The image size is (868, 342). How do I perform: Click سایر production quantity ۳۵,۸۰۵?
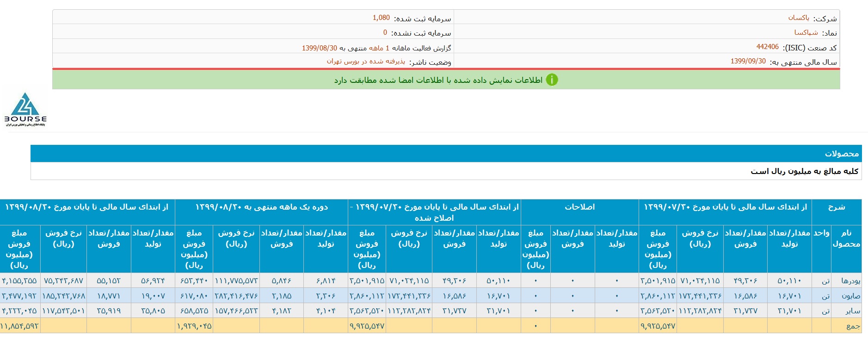(153, 311)
